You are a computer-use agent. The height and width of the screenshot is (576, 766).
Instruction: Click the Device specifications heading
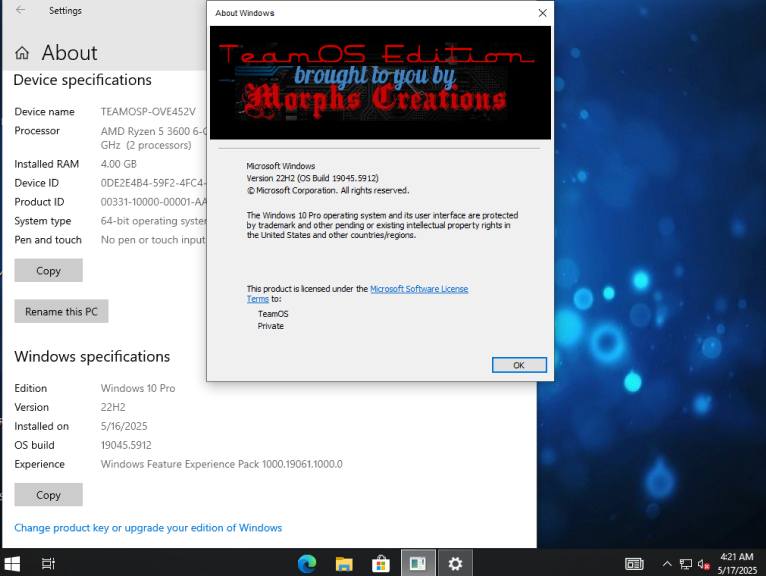point(83,80)
